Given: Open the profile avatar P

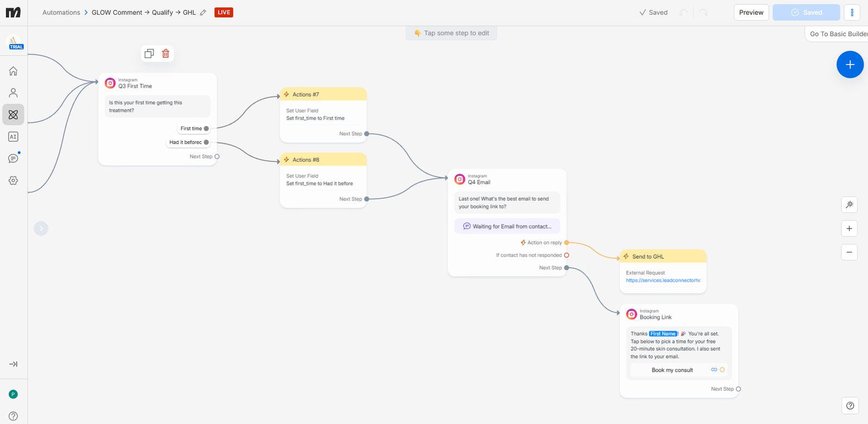Looking at the screenshot, I should click(14, 394).
